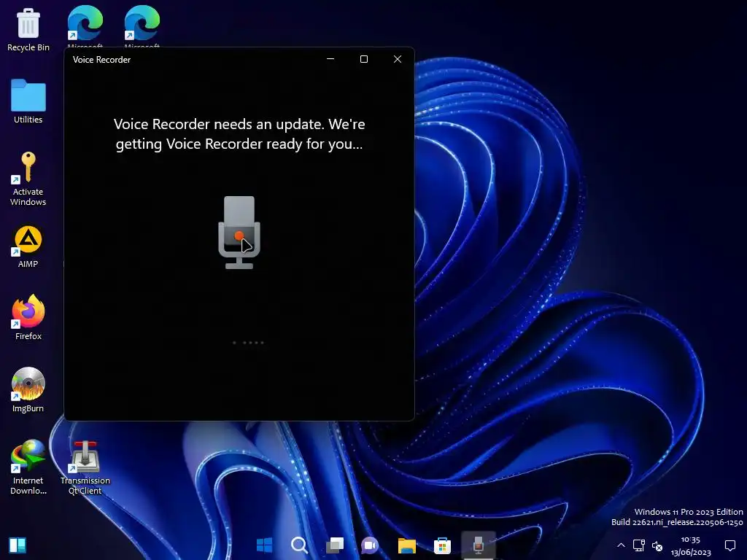The height and width of the screenshot is (560, 747).
Task: Click the 'Voice Recorder needs an update' message
Action: [239, 134]
